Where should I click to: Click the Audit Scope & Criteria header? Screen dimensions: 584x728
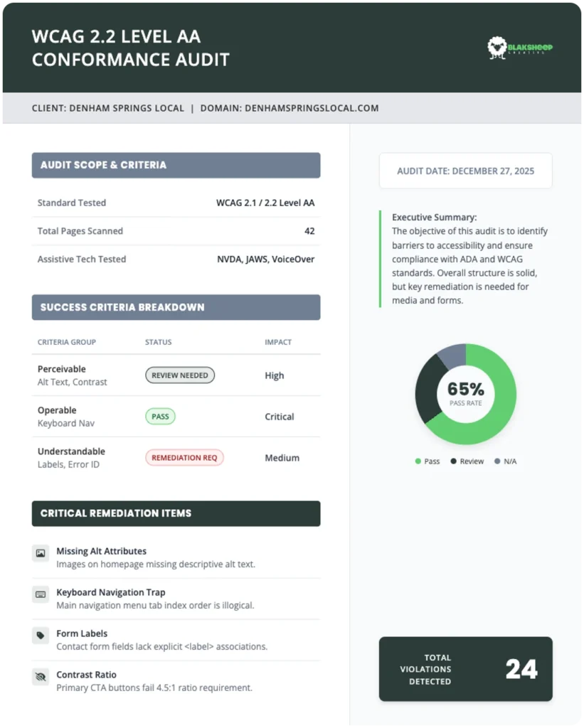176,165
